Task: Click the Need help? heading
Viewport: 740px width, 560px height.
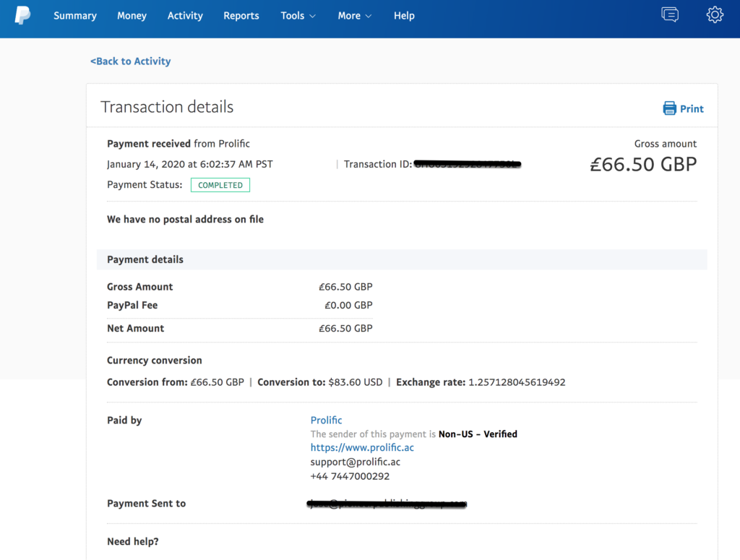Action: 133,542
